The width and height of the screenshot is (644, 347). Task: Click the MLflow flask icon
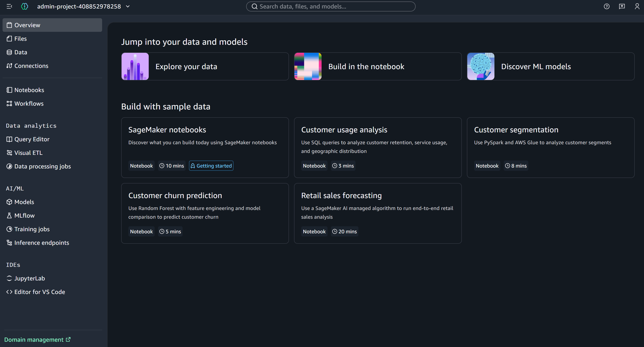[9, 215]
